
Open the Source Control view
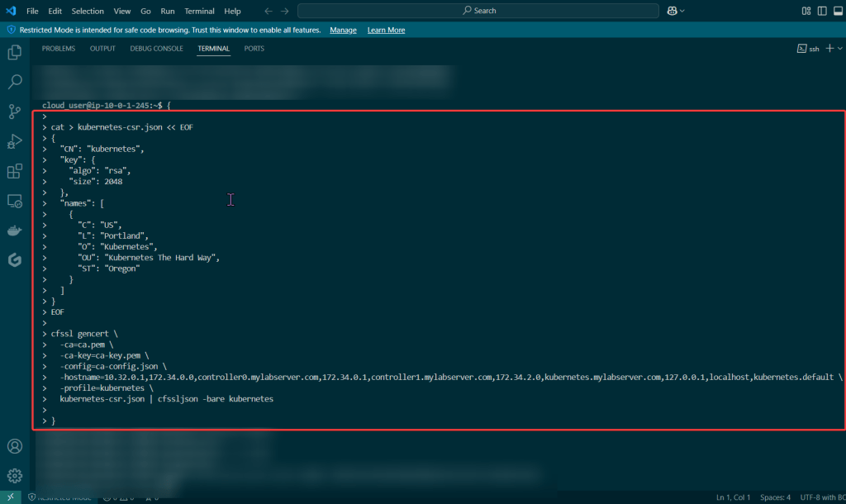pos(14,112)
